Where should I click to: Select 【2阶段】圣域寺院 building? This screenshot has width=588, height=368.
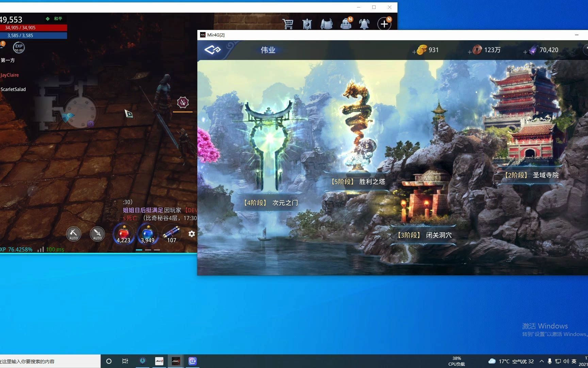point(531,175)
